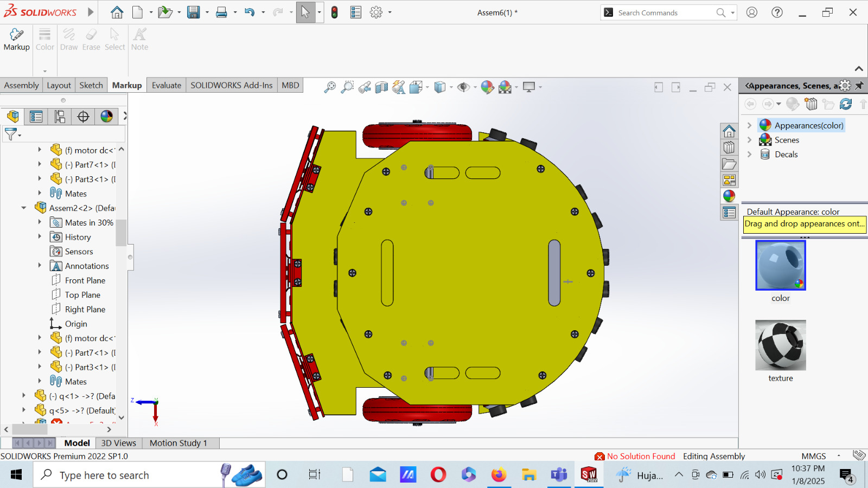The image size is (868, 488).
Task: Open the Evaluate ribbon tab
Action: pos(166,85)
